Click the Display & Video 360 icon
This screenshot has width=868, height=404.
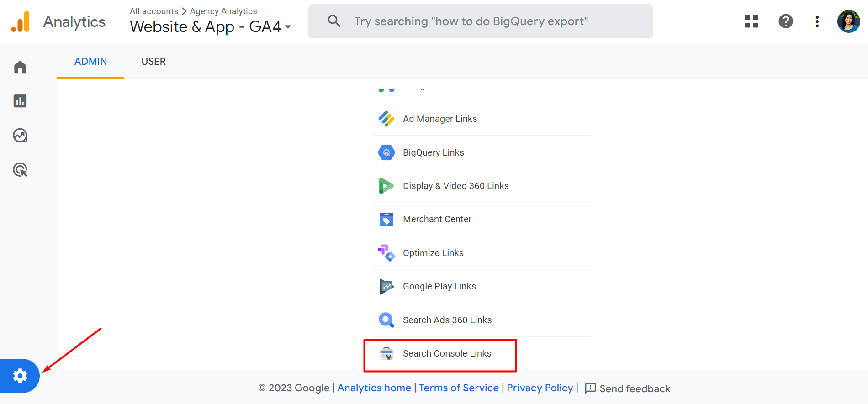(386, 186)
